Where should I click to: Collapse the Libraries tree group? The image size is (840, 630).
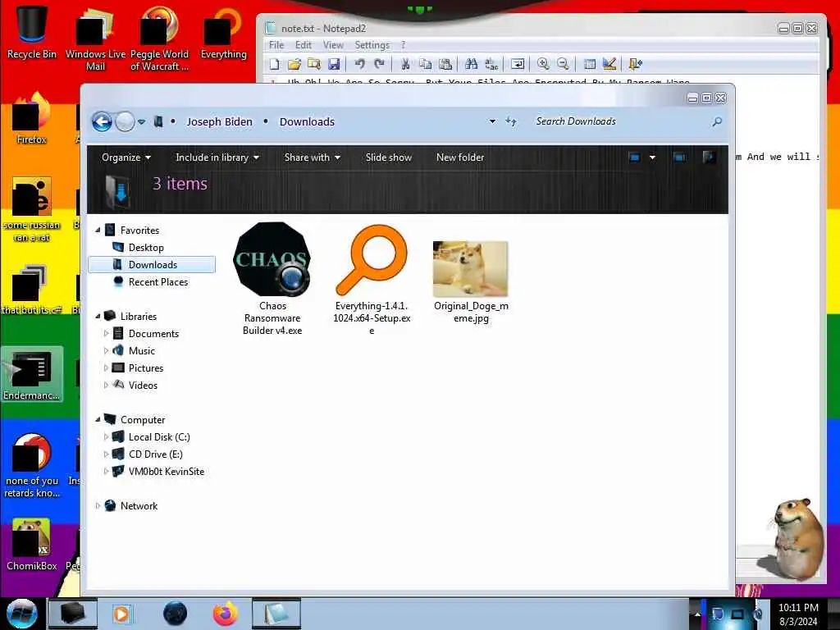coord(98,316)
